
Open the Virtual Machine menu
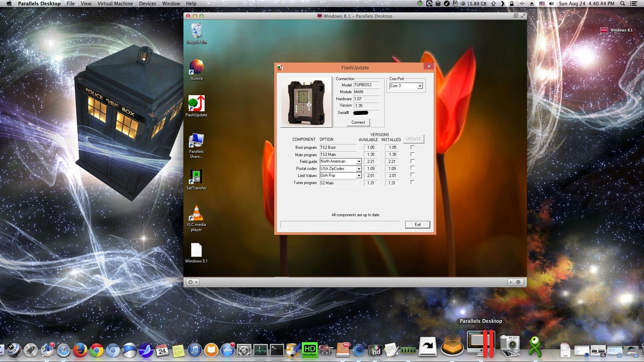[x=115, y=4]
